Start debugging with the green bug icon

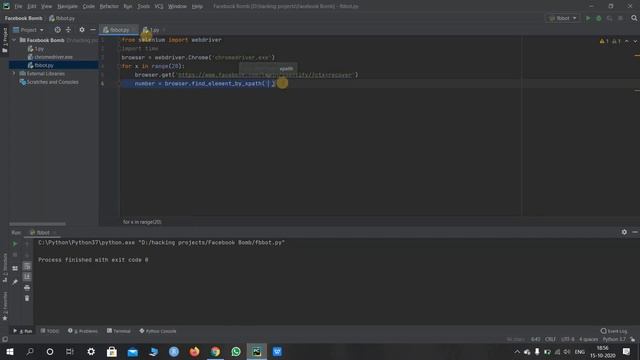[x=599, y=18]
